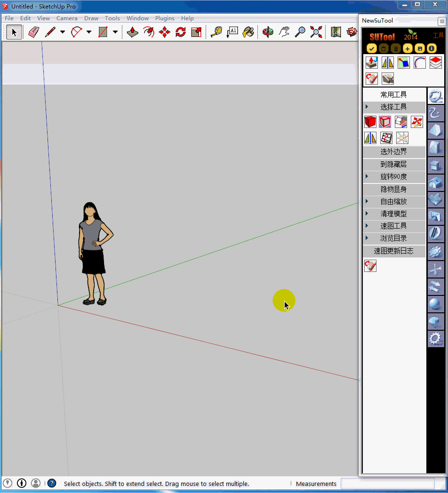This screenshot has width=448, height=493.
Task: Open the Camera menu
Action: point(67,18)
